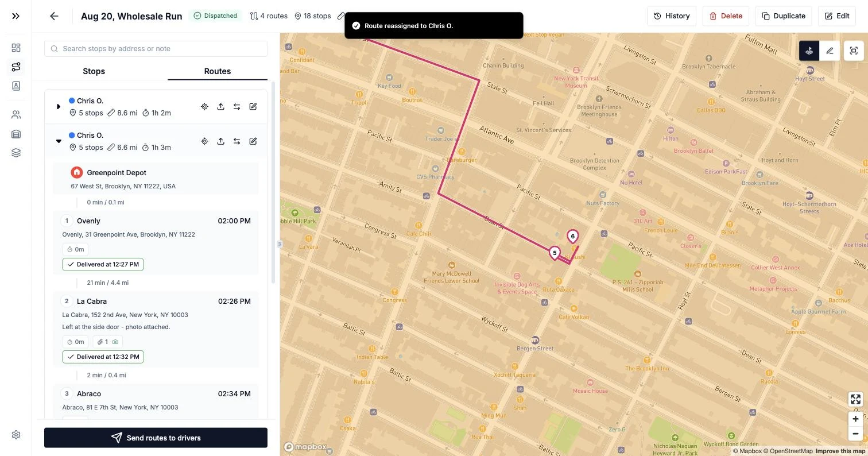Open the list icon in left sidebar

pyautogui.click(x=16, y=134)
